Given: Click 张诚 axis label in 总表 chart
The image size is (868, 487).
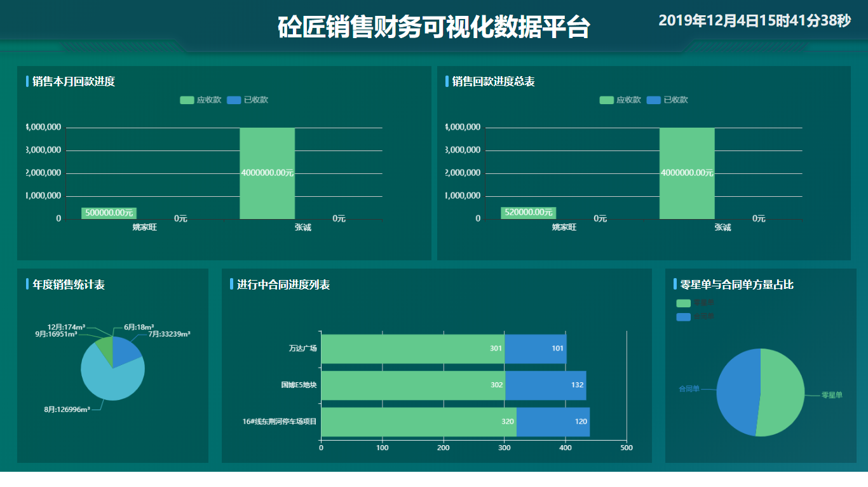Looking at the screenshot, I should [x=722, y=227].
